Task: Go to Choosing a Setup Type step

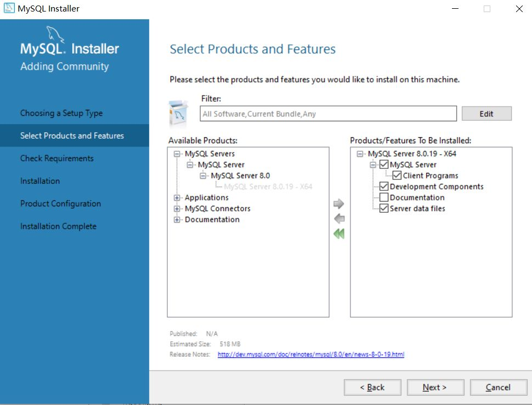Action: [61, 113]
